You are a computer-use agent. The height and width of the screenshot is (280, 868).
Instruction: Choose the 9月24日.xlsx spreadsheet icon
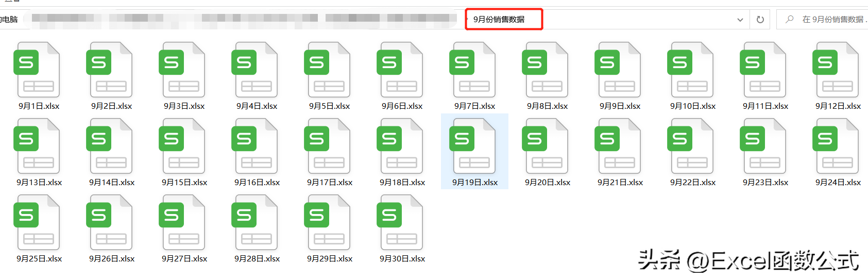pyautogui.click(x=836, y=146)
